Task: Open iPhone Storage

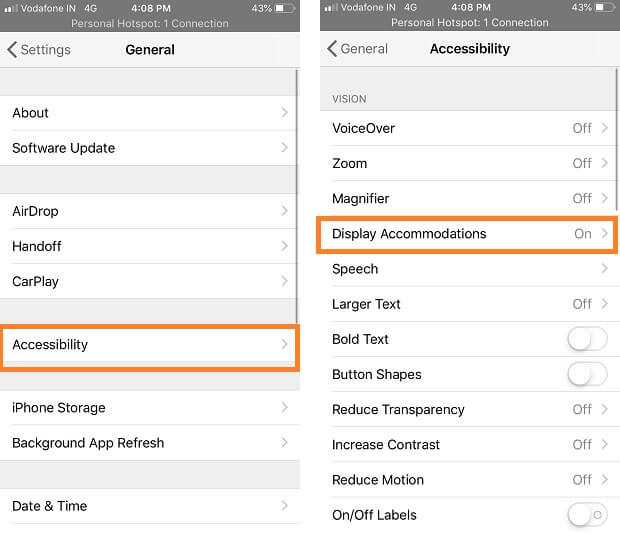Action: (x=150, y=407)
